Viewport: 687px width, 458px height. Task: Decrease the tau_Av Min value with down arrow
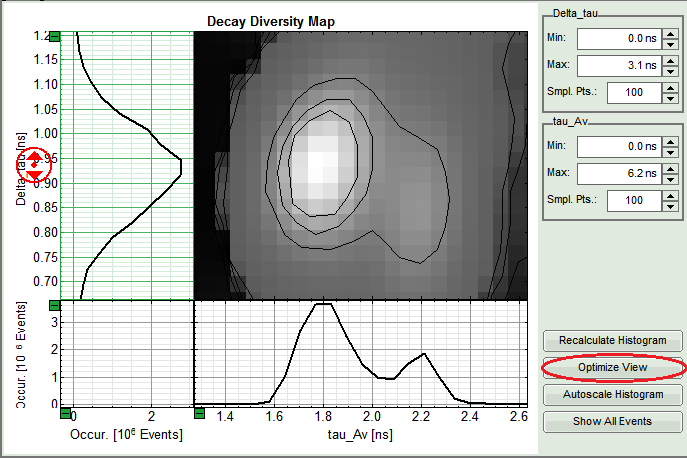coord(669,151)
